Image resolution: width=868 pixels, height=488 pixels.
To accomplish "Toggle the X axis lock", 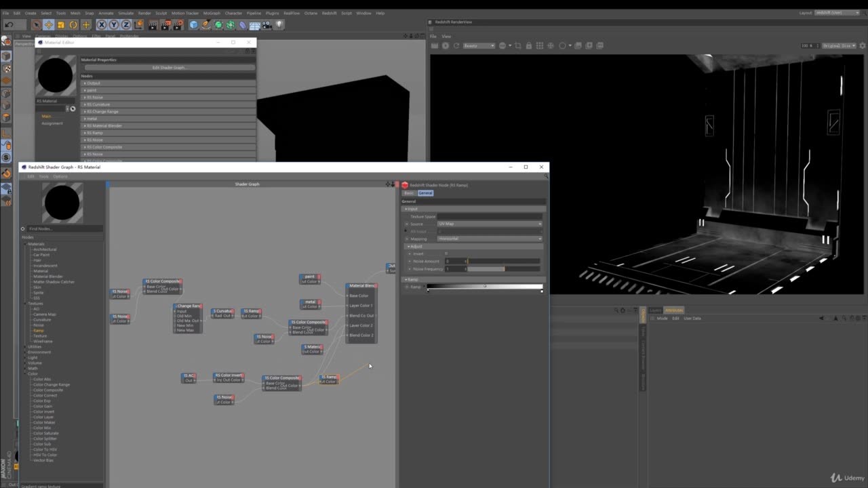I will pos(102,24).
